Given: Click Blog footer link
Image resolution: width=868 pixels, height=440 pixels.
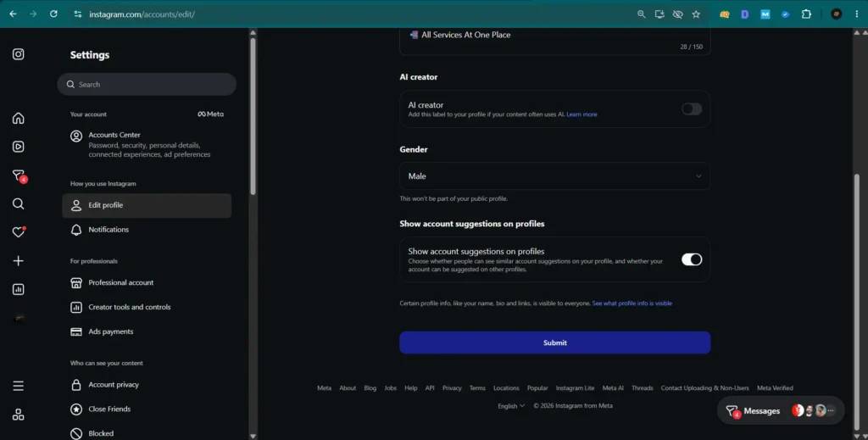Looking at the screenshot, I should (370, 388).
